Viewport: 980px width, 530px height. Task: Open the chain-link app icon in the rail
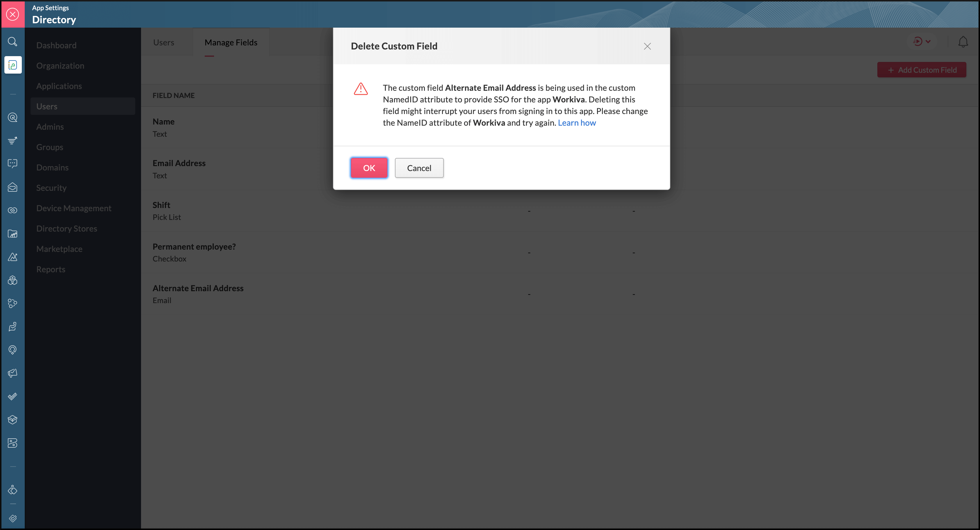click(x=13, y=210)
